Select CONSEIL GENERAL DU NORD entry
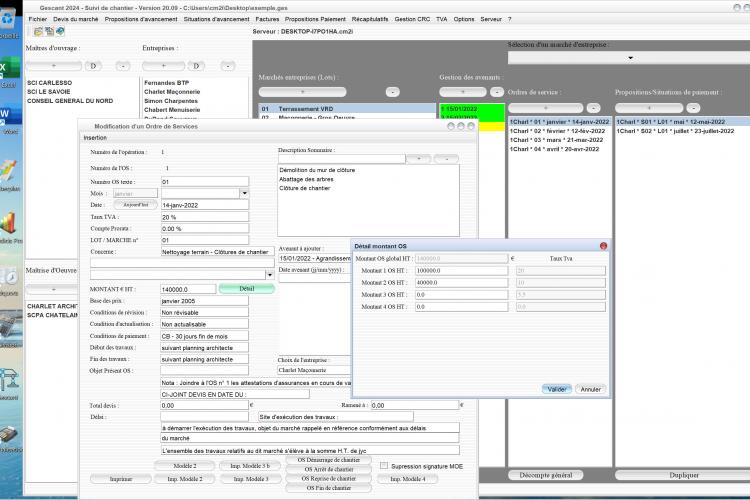The image size is (750, 500). (x=70, y=101)
